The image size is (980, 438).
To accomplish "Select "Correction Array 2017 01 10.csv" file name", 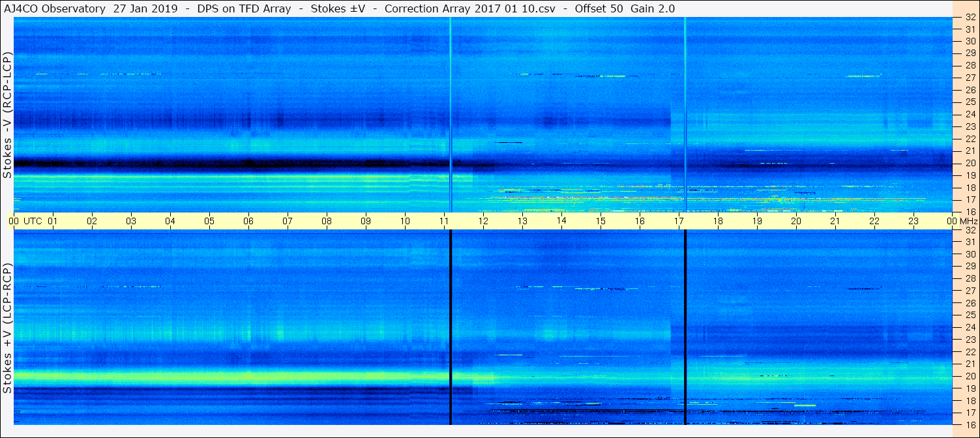I will (x=469, y=8).
